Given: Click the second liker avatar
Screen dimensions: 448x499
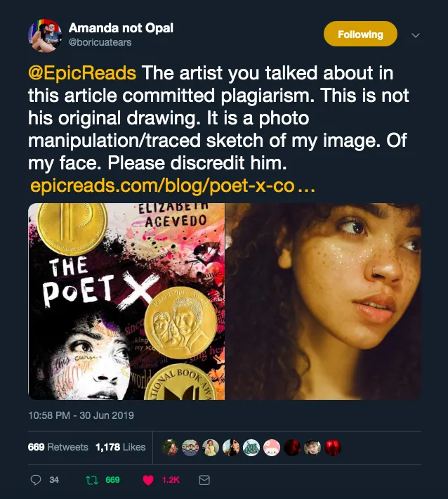Looking at the screenshot, I should [x=190, y=447].
